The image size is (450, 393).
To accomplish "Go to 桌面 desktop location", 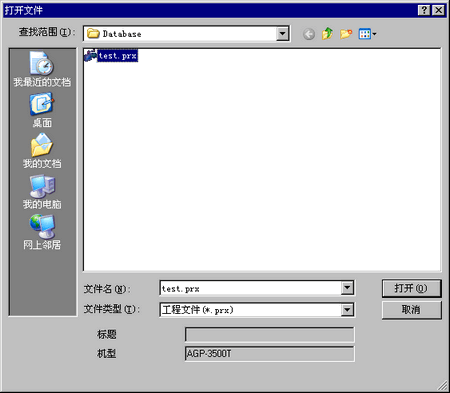I will coord(42,110).
